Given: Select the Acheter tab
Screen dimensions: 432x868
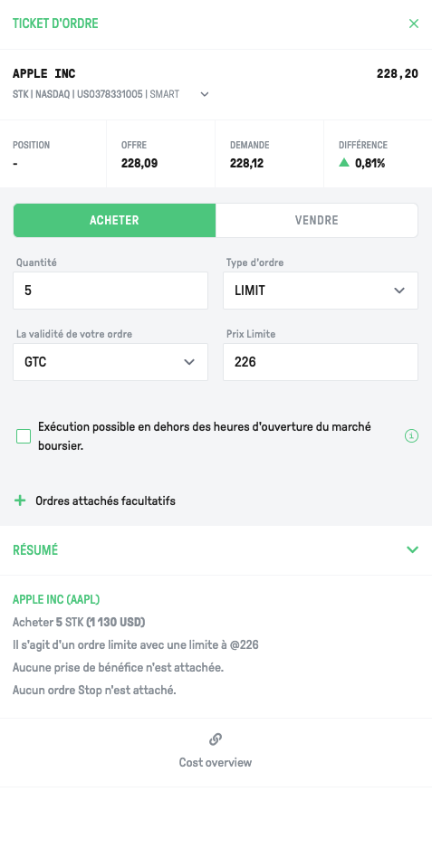Looking at the screenshot, I should 115,220.
